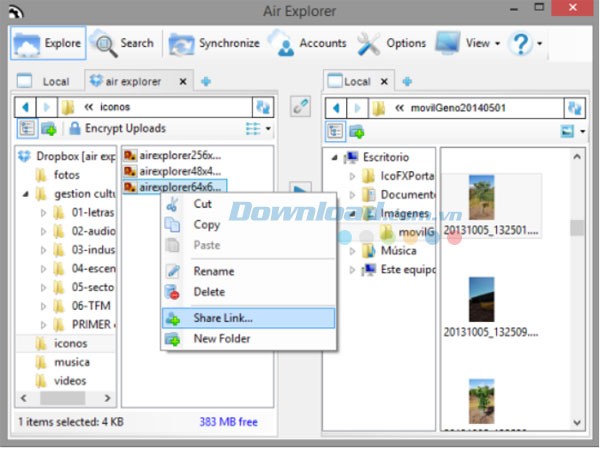Choose Share Link from the context menu
The image size is (600, 449).
tap(222, 318)
